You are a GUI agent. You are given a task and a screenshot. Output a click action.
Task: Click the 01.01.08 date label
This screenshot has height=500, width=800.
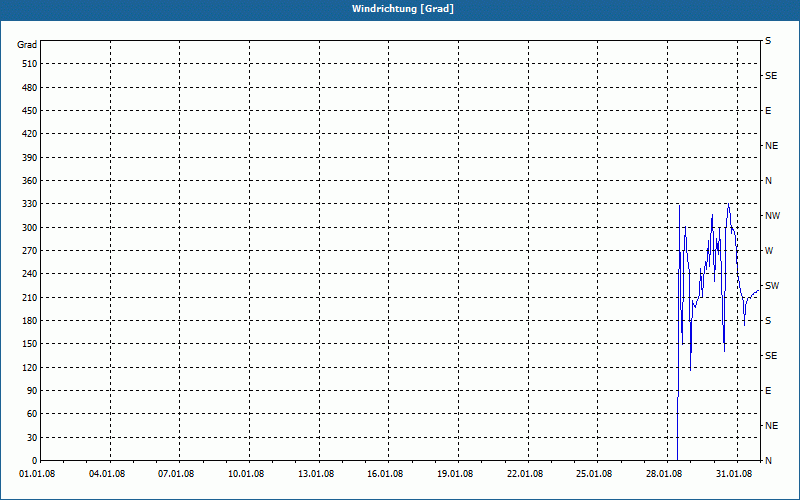point(37,474)
